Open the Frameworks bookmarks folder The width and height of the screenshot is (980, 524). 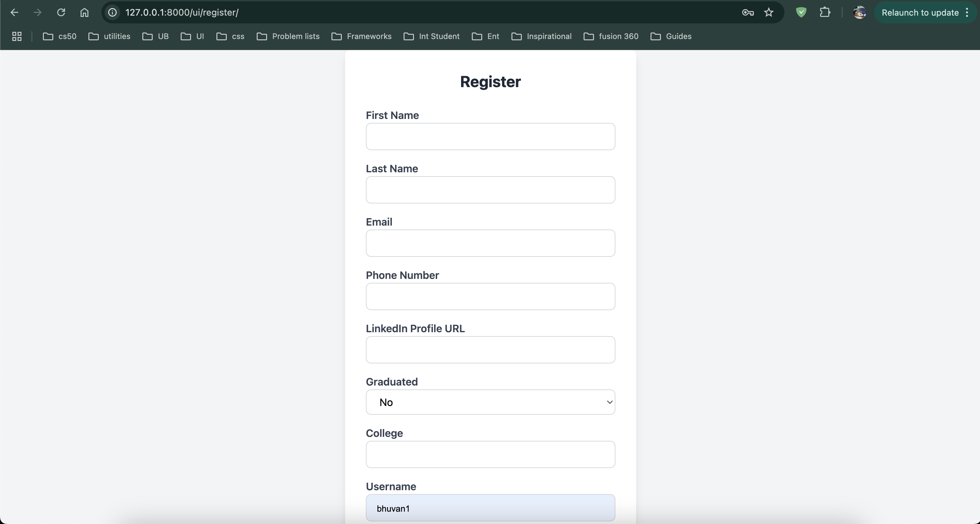[x=361, y=36]
